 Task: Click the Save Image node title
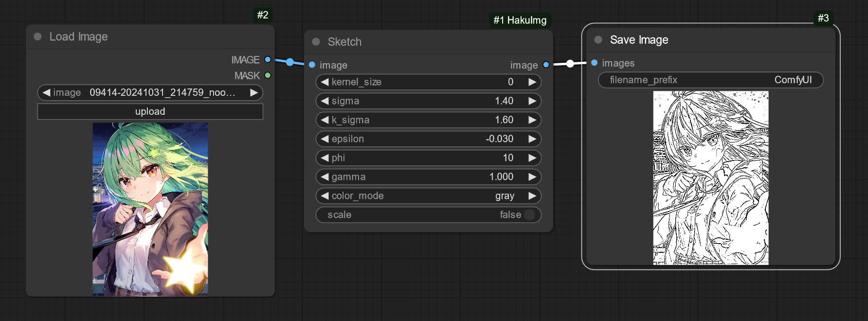[639, 40]
